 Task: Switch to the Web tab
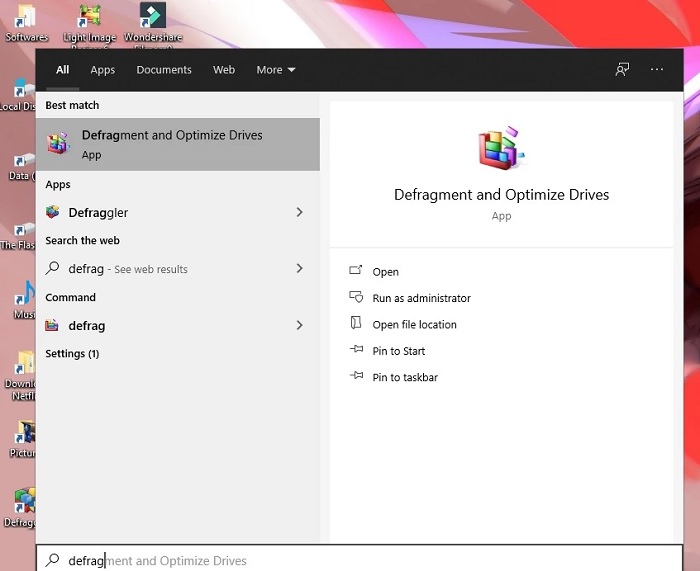pyautogui.click(x=224, y=70)
